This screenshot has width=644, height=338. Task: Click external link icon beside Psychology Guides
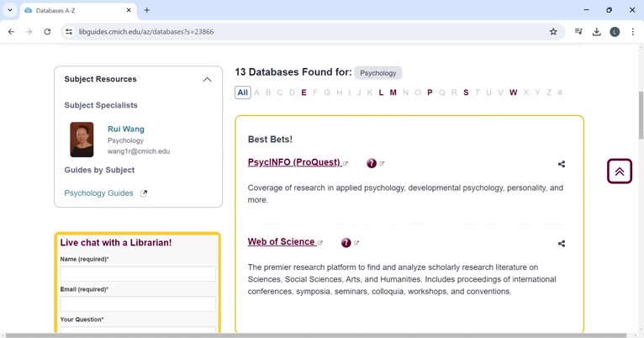pos(143,193)
